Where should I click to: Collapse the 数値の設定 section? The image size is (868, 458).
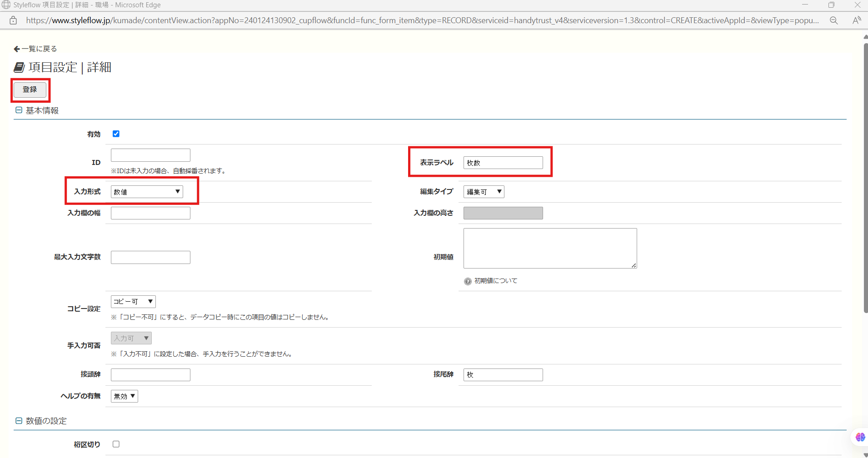click(19, 420)
